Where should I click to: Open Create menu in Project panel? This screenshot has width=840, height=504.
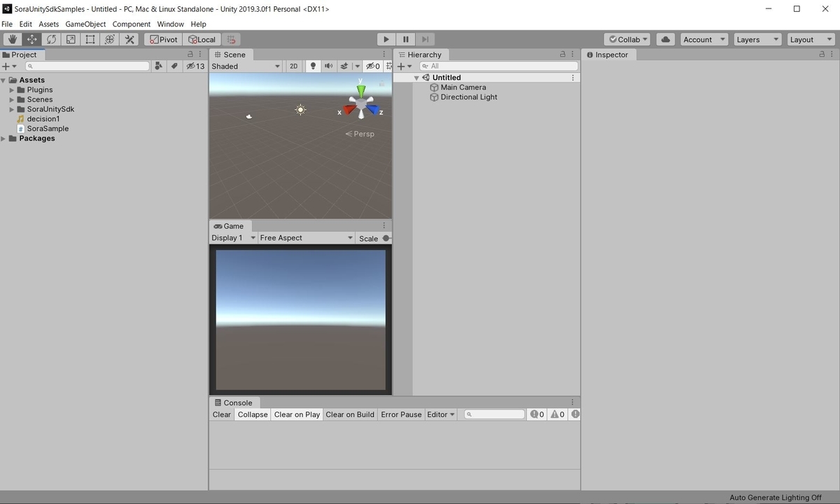click(9, 66)
